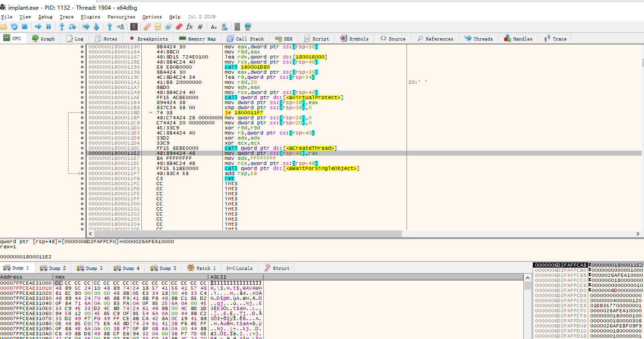
Task: Launch the Calculator toolbar icon
Action: (x=238, y=27)
